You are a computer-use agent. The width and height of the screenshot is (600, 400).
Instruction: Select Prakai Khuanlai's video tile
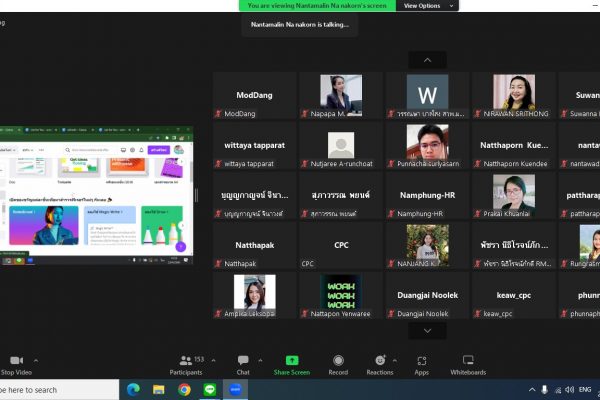click(x=514, y=196)
